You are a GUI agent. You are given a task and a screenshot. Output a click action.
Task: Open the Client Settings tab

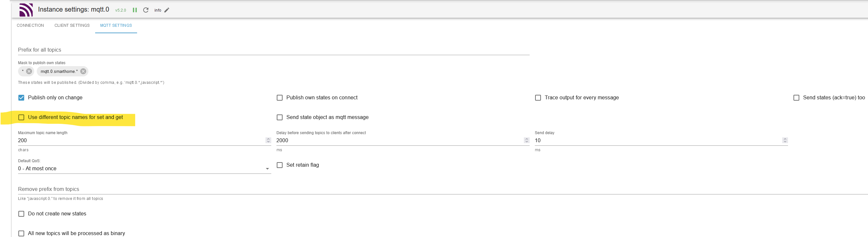click(x=72, y=25)
